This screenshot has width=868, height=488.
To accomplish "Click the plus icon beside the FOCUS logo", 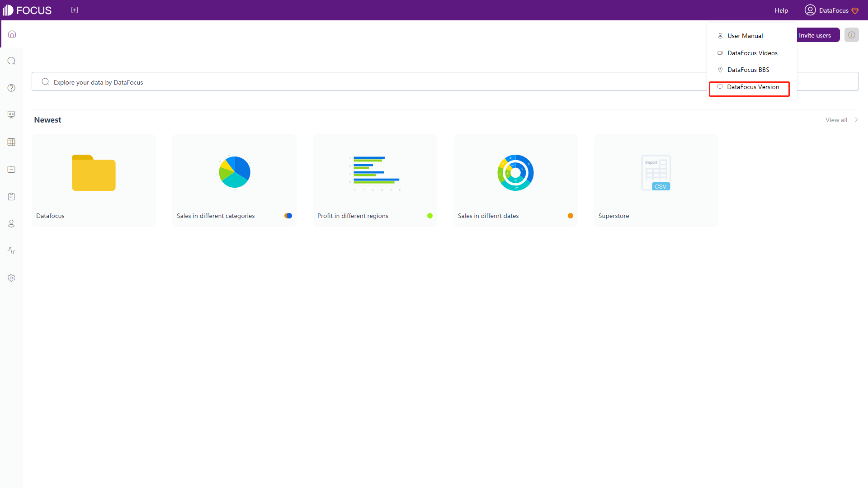I will pos(75,10).
